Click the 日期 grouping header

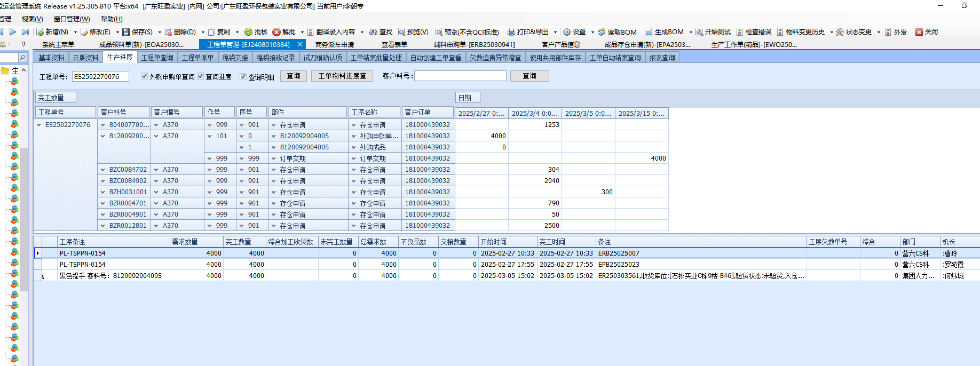click(468, 98)
